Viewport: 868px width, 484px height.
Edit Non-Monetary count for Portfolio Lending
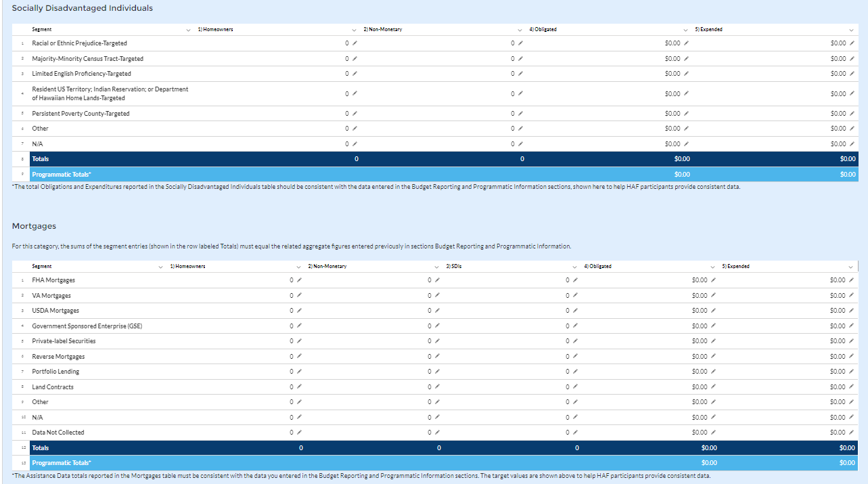[x=437, y=372]
